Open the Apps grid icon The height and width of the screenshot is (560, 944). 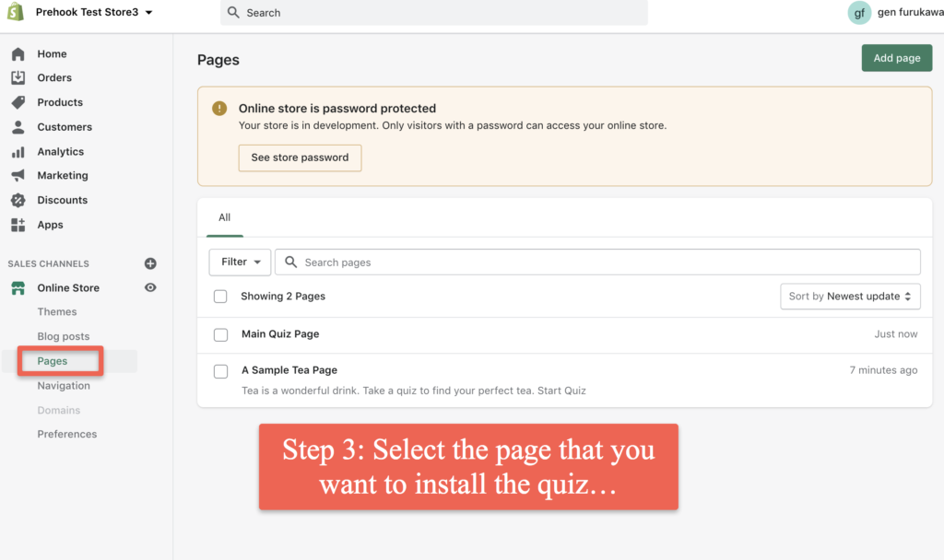18,225
